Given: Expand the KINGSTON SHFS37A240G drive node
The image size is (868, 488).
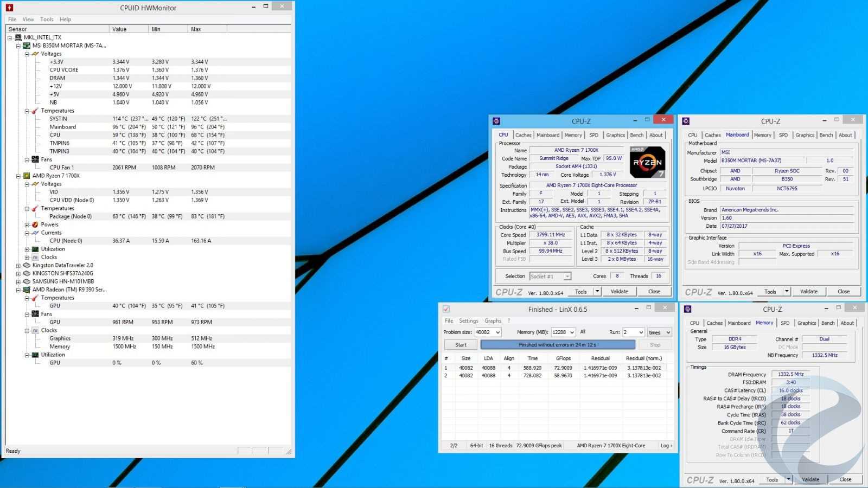Looking at the screenshot, I should point(18,273).
